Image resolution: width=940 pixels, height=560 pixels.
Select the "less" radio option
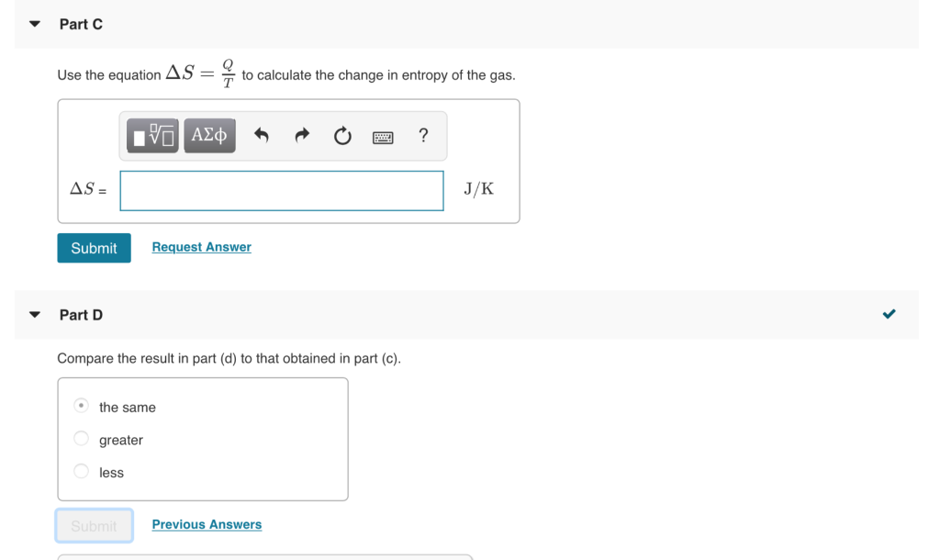(x=81, y=471)
